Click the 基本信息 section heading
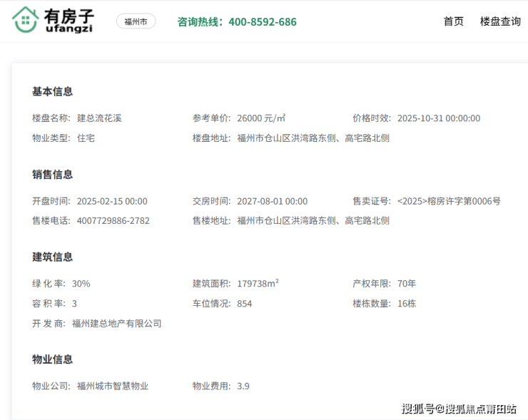This screenshot has height=420, width=528. pos(52,92)
